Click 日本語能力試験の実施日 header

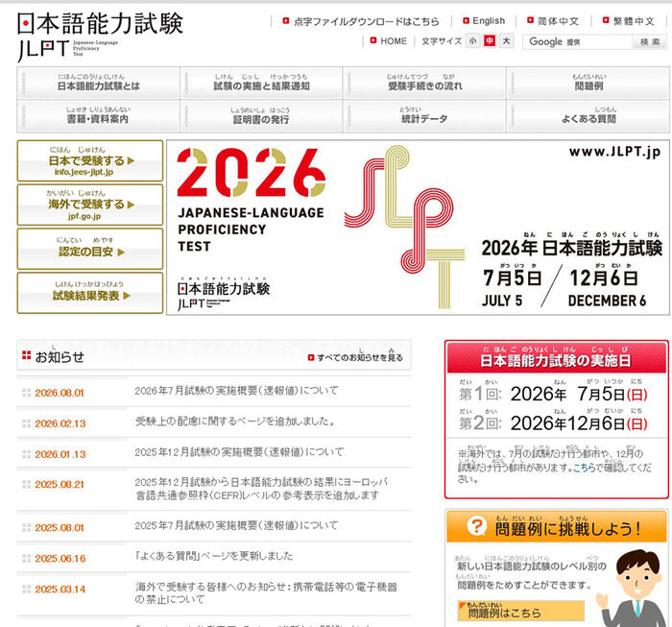[x=557, y=357]
